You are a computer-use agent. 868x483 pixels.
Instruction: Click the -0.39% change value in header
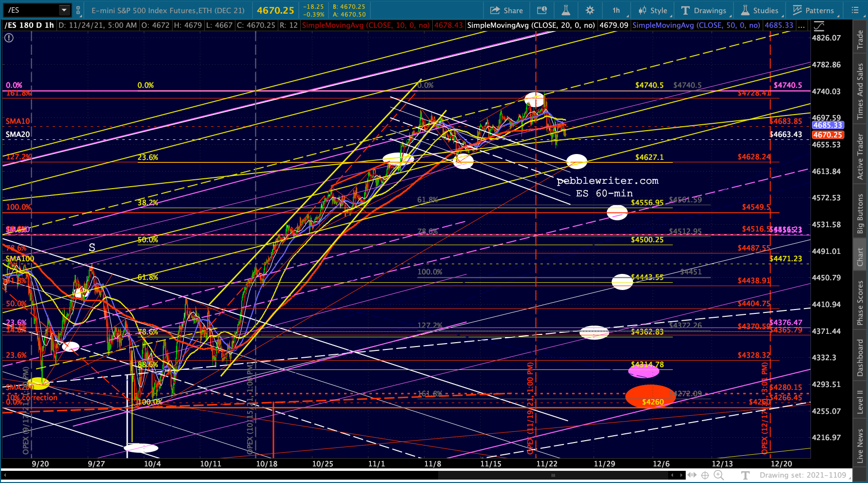point(313,15)
